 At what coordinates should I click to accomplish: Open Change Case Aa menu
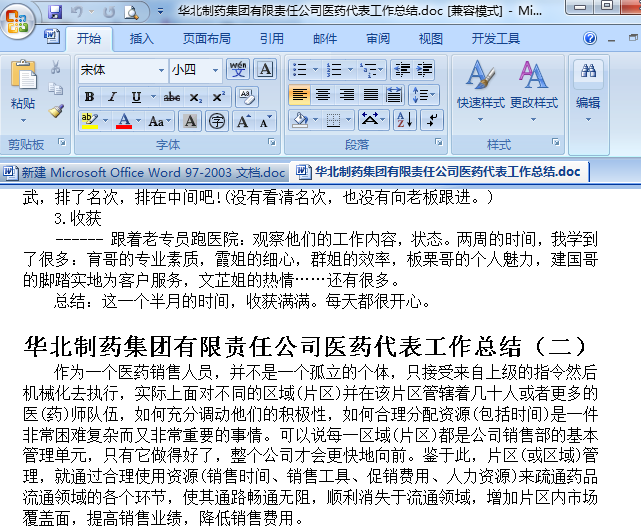pos(160,121)
